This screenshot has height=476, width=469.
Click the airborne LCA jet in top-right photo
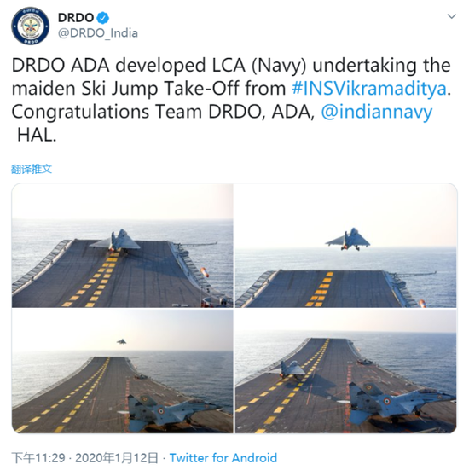348,240
